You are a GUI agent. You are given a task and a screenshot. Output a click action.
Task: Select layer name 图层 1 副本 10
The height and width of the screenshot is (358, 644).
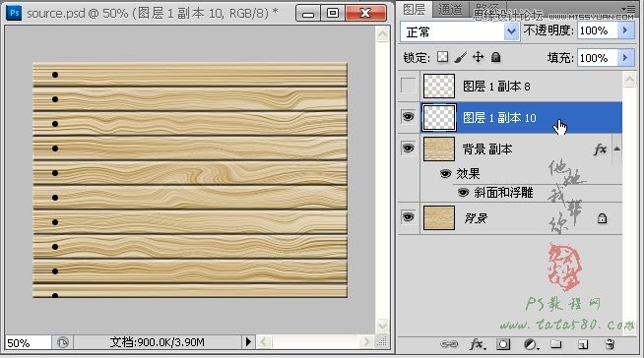tap(499, 118)
